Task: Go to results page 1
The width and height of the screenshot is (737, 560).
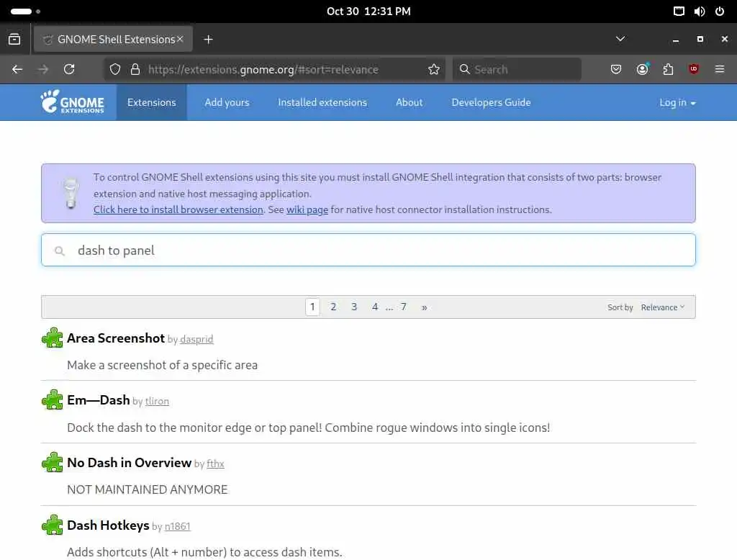Action: point(312,307)
